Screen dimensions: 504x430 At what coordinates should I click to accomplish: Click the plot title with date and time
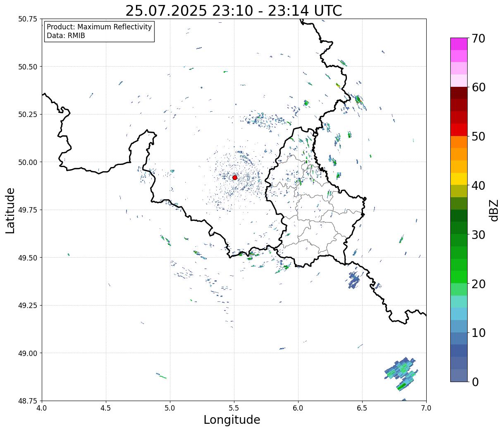click(234, 11)
